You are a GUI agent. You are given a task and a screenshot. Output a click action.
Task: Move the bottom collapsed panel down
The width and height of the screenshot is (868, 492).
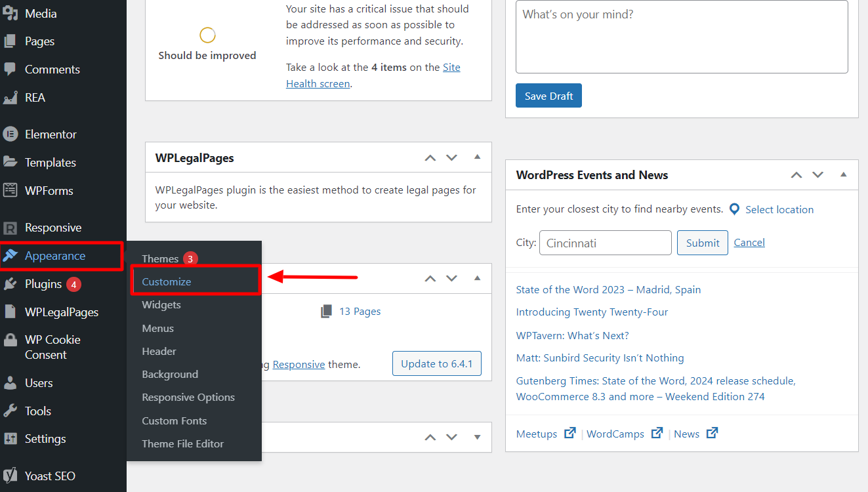[x=451, y=437]
